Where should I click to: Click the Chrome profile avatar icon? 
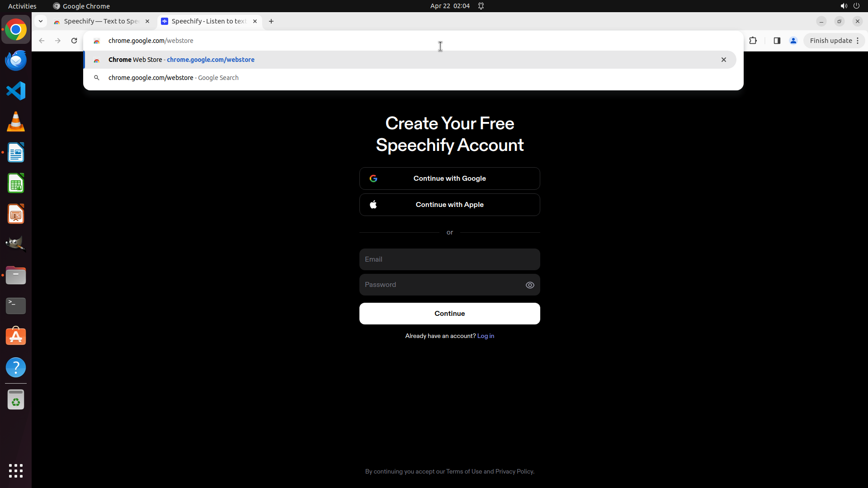(793, 41)
